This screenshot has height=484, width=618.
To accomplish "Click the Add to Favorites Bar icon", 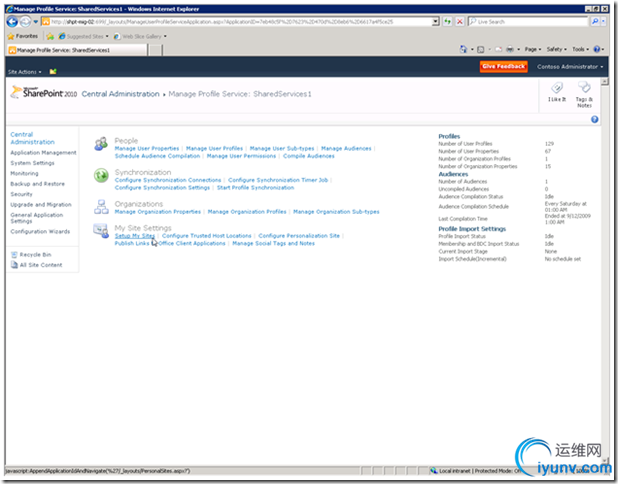I will point(50,36).
